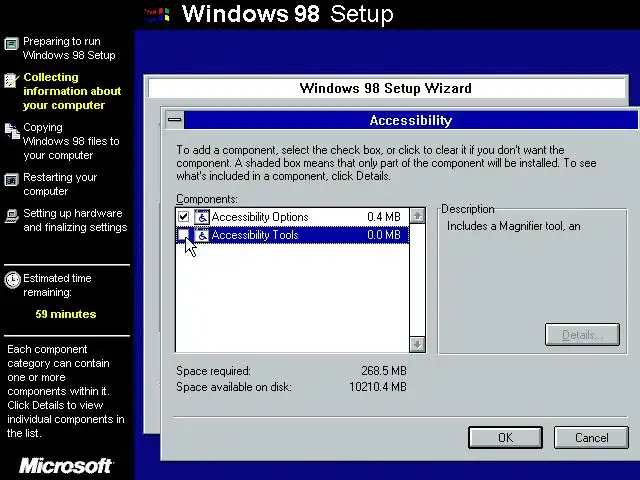Select the Accessibility Options row label
This screenshot has height=480, width=640.
(x=260, y=217)
